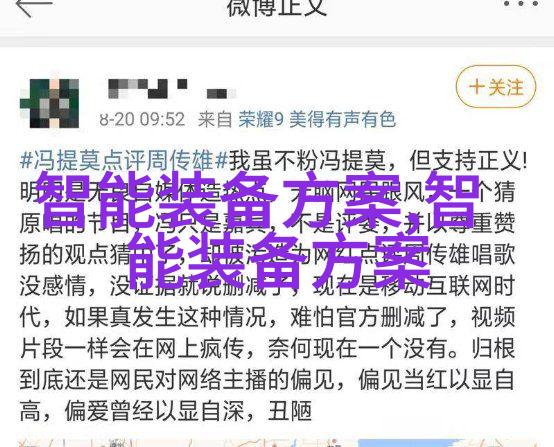
Task: Click the 来自 label before device name
Action: (x=214, y=119)
